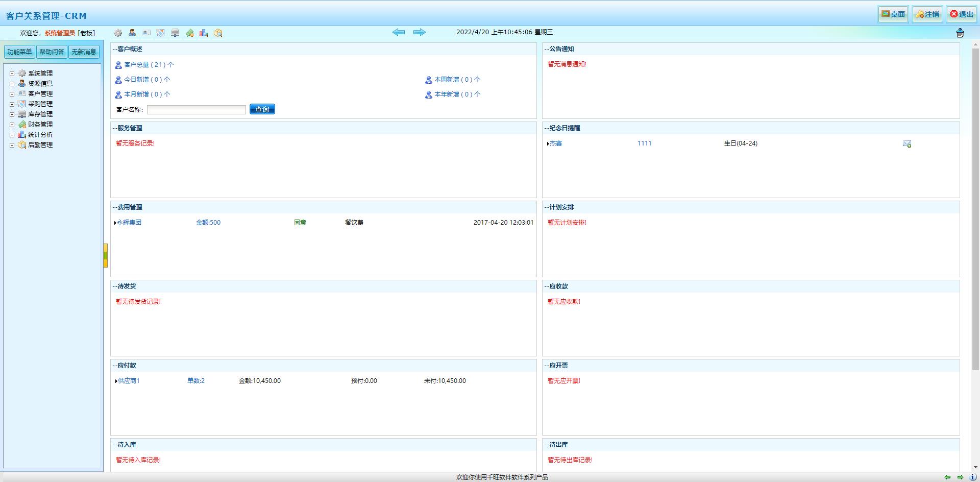
Task: Click the 注销 logout button
Action: (927, 14)
